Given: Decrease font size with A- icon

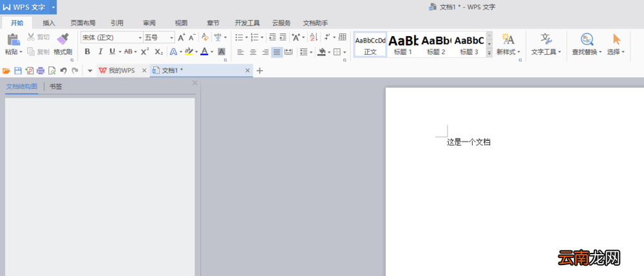Looking at the screenshot, I should point(192,37).
